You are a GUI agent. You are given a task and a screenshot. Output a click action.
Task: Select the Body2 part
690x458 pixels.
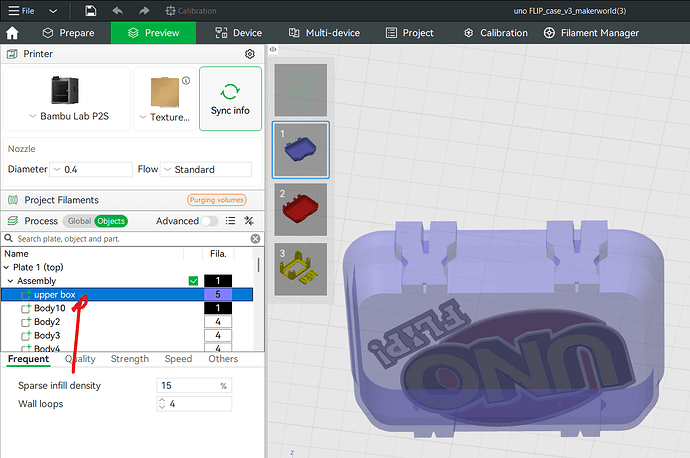[x=47, y=322]
